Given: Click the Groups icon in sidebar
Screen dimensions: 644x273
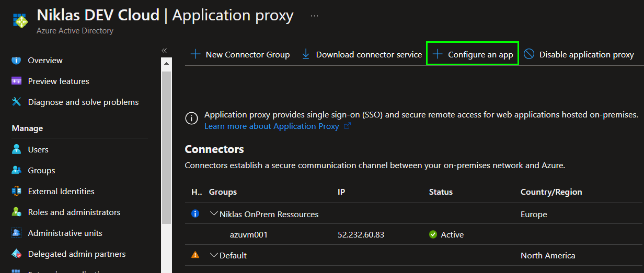Looking at the screenshot, I should coord(17,171).
